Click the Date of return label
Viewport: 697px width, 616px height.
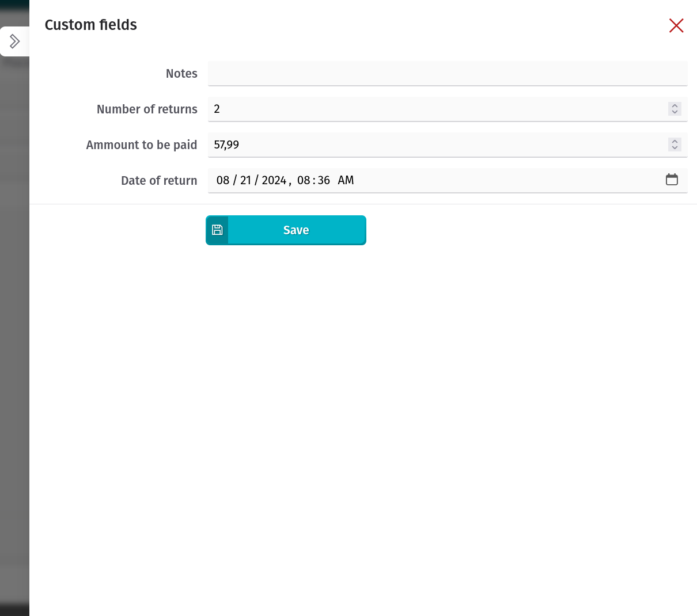[x=159, y=181]
